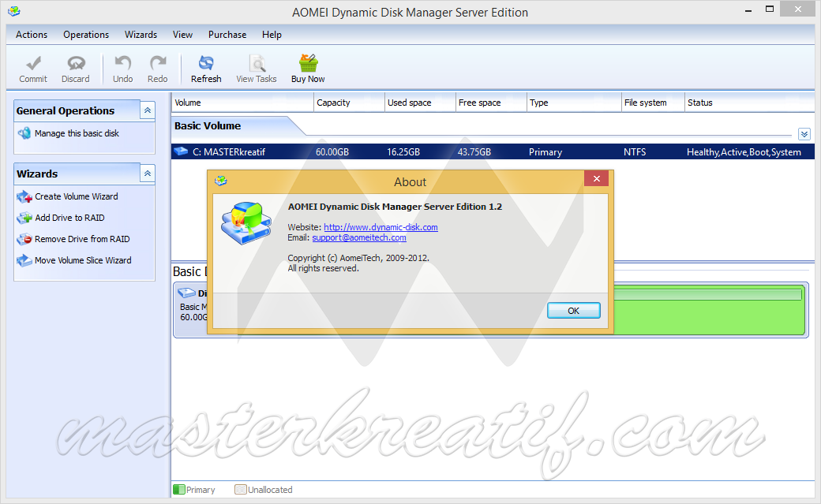Screen dimensions: 821x504
Task: Sort by the Capacity column header
Action: coord(349,103)
